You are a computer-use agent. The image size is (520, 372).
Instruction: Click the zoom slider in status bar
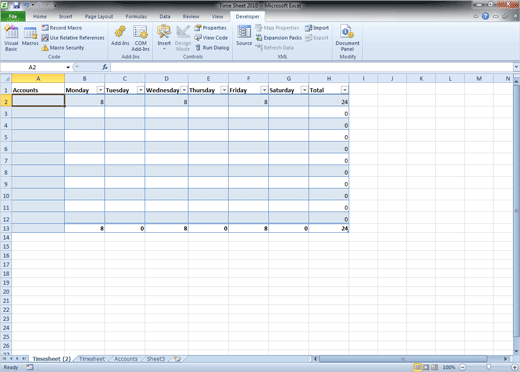point(488,367)
